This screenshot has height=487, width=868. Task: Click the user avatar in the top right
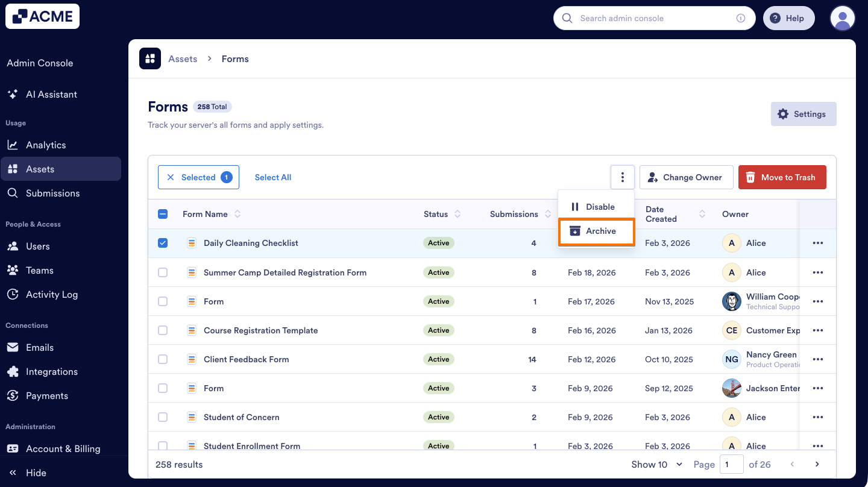point(843,18)
